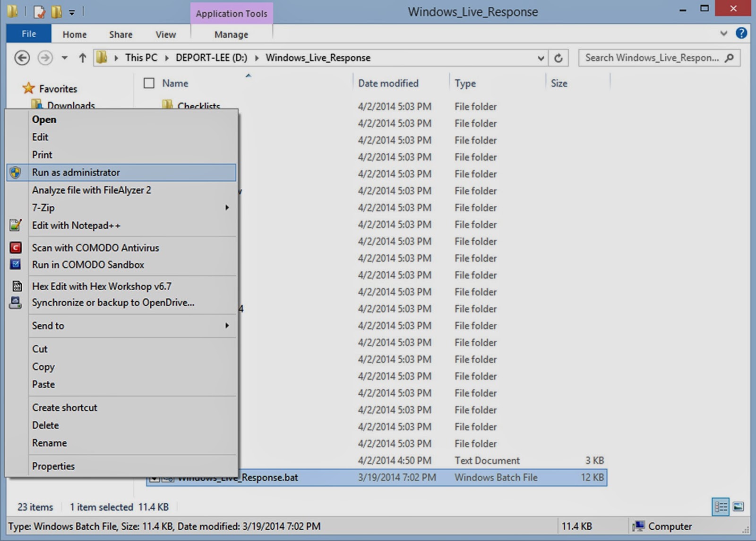
Task: Synchronize or backup to OpenDrive
Action: click(x=113, y=303)
